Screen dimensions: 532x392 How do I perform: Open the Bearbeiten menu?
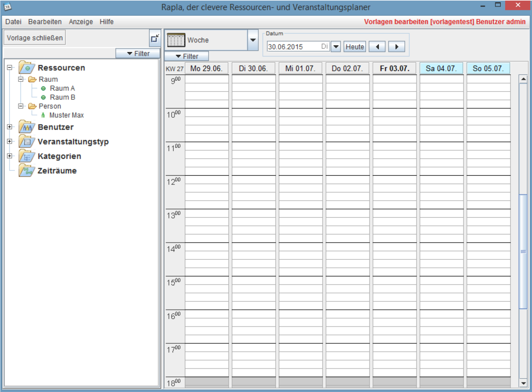tap(45, 22)
